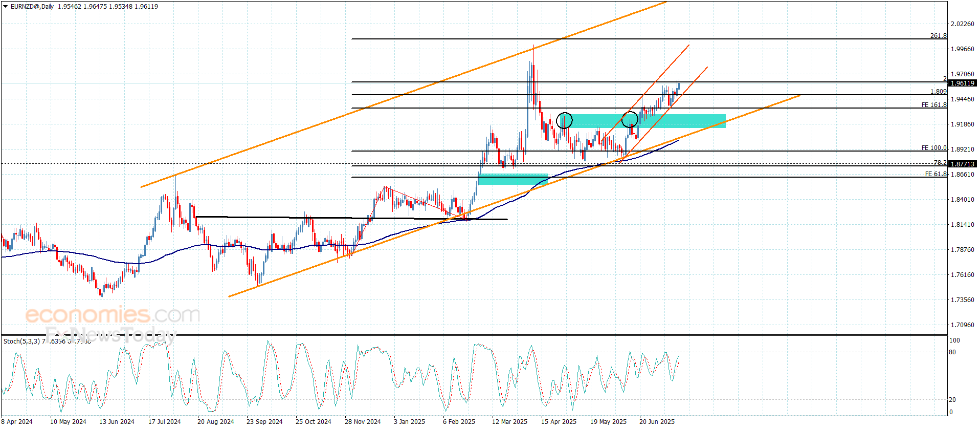Select the left black circle marker on chart

coord(564,120)
